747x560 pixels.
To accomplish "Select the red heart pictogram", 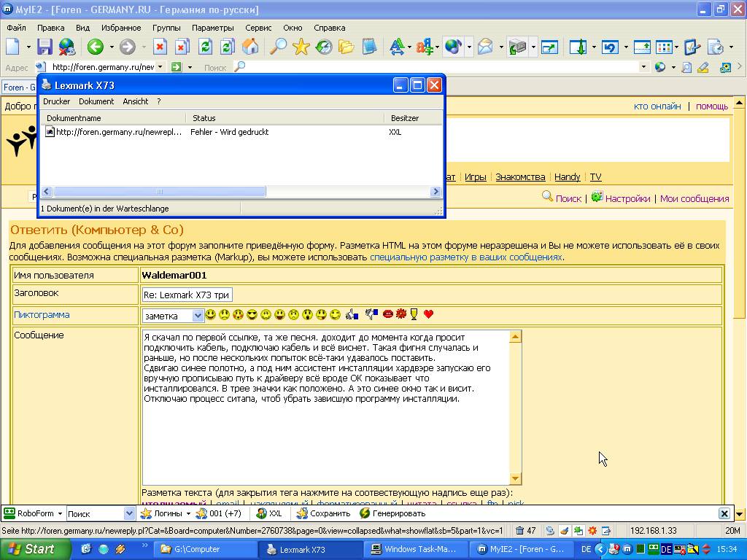I will pos(428,314).
